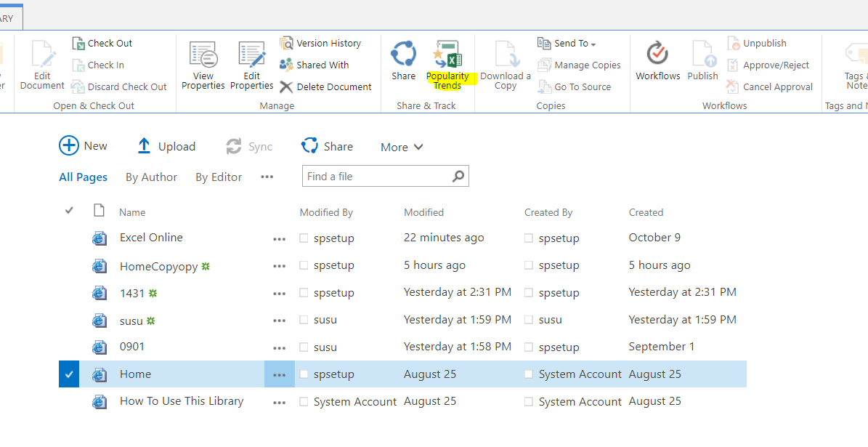The height and width of the screenshot is (447, 868).
Task: Open Workflows in the ribbon
Action: pyautogui.click(x=657, y=61)
